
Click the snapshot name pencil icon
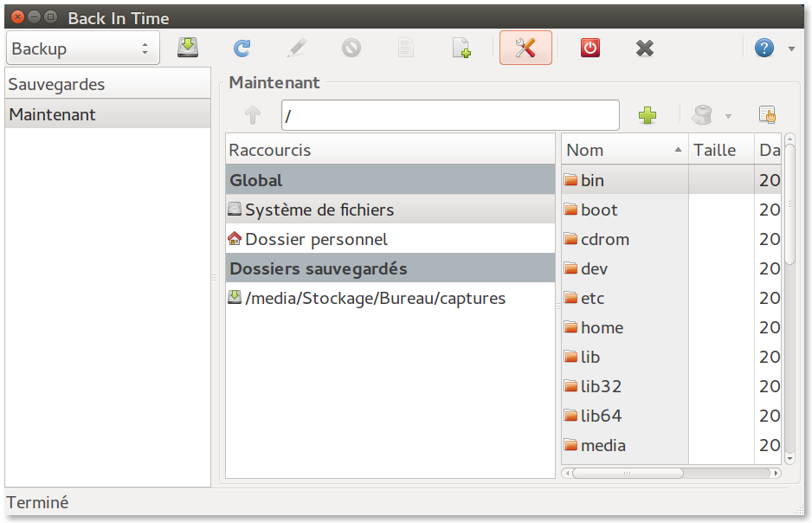[x=297, y=48]
